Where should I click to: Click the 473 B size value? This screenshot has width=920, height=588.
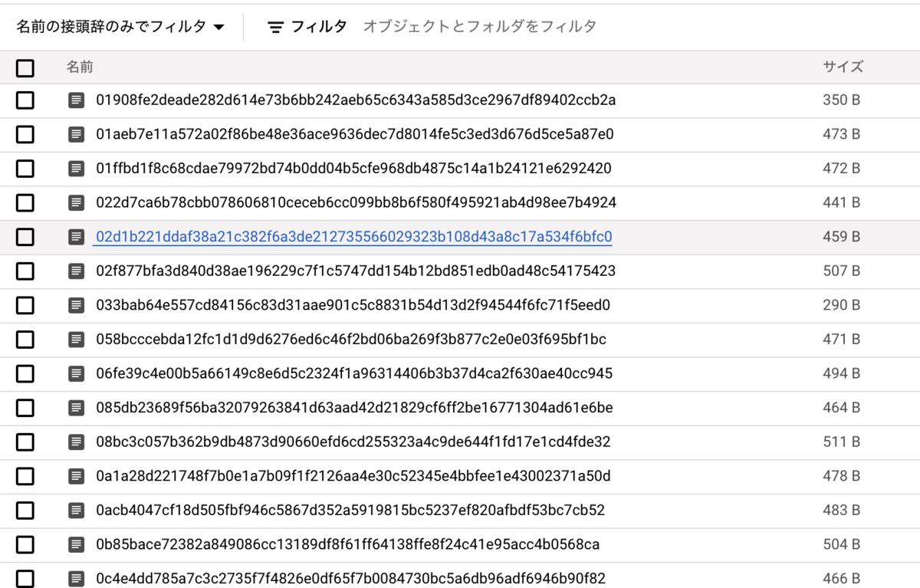tap(841, 135)
